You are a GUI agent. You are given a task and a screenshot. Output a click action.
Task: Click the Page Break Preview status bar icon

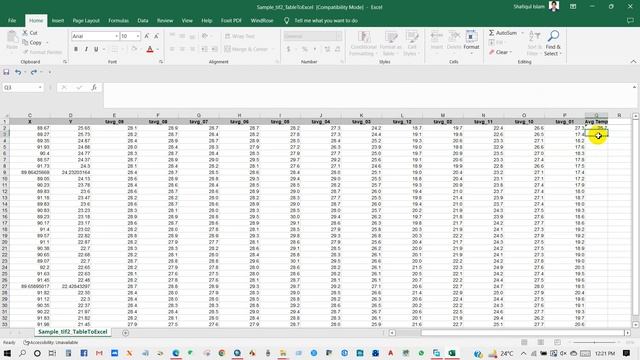[557, 342]
